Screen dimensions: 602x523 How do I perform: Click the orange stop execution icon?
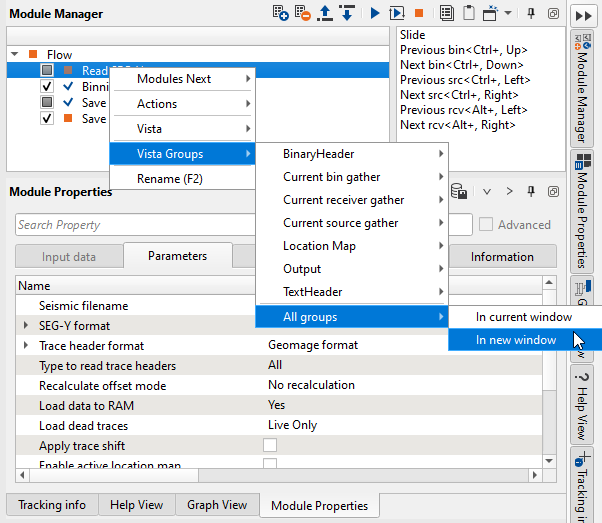418,13
